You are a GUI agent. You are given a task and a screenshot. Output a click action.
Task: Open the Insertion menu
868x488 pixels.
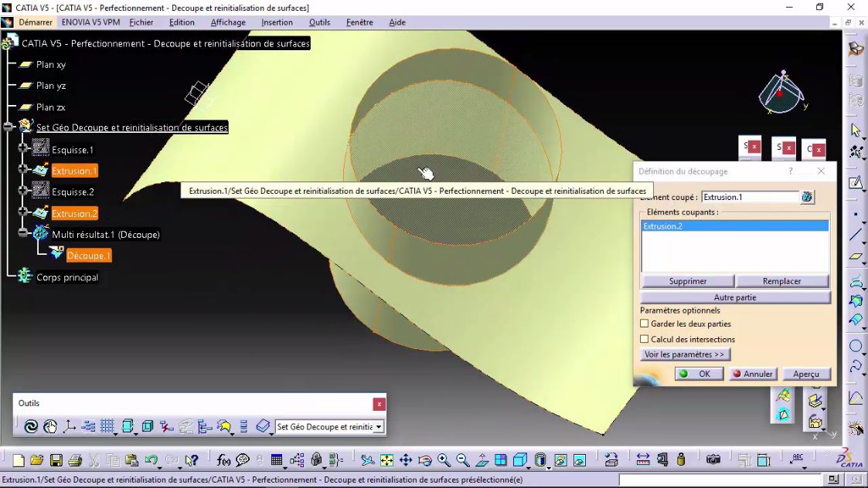(x=277, y=22)
